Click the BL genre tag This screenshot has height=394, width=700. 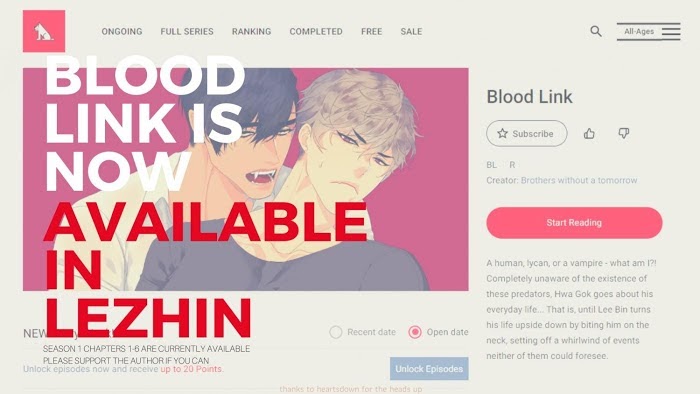coord(492,165)
